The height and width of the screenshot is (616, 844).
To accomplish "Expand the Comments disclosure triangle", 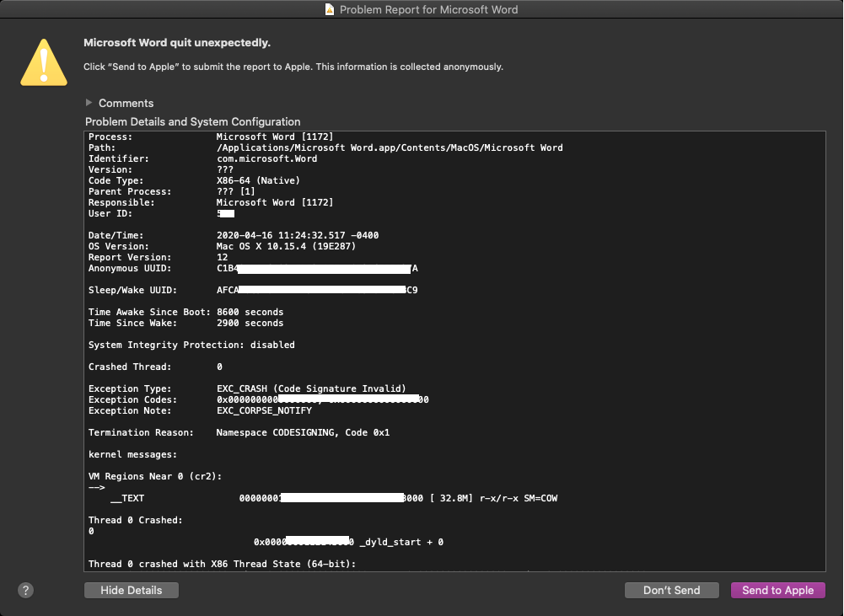I will pos(89,103).
